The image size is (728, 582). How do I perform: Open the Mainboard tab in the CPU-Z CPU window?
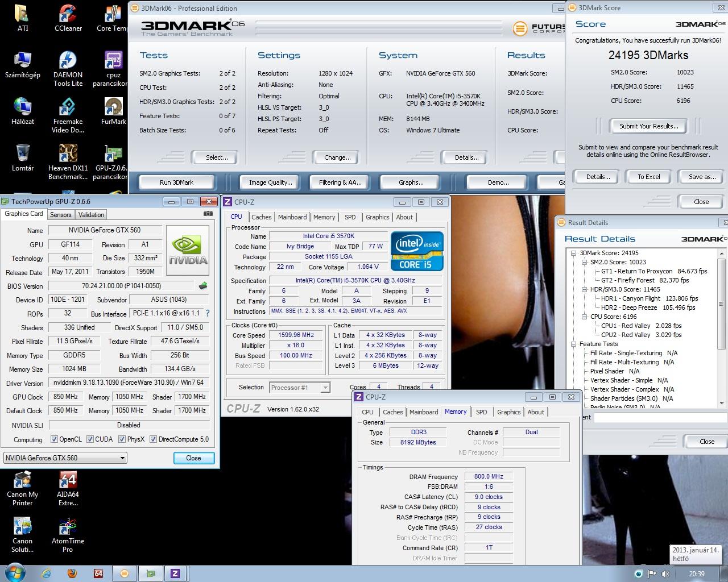(x=292, y=217)
